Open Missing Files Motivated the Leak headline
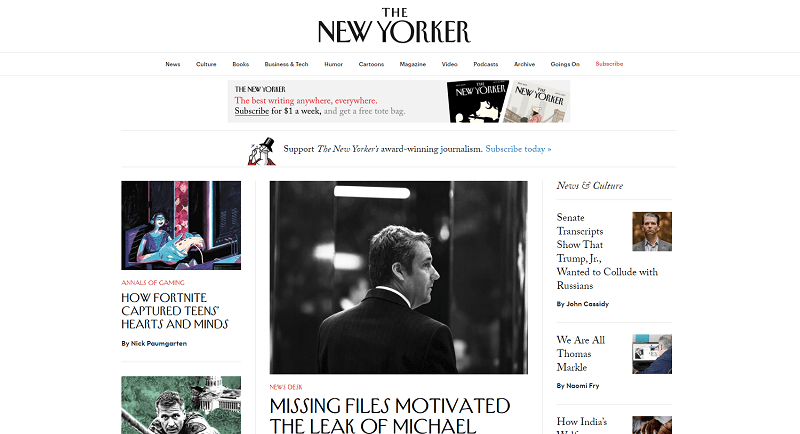Image resolution: width=800 pixels, height=434 pixels. click(x=390, y=416)
